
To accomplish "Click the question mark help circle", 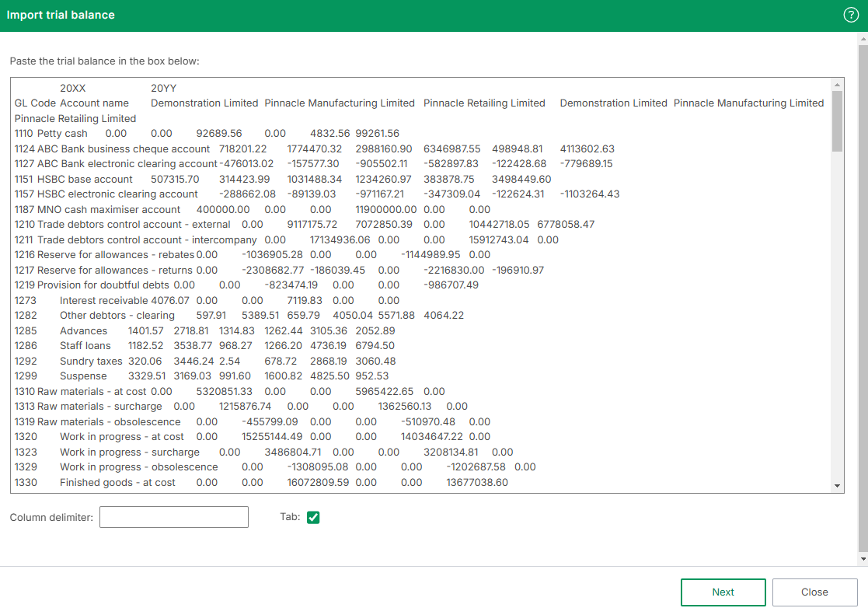I will pos(850,14).
